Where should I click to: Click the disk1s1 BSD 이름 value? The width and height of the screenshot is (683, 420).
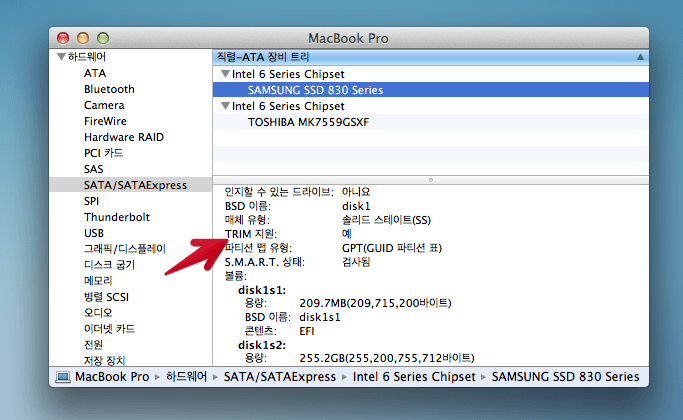point(320,317)
